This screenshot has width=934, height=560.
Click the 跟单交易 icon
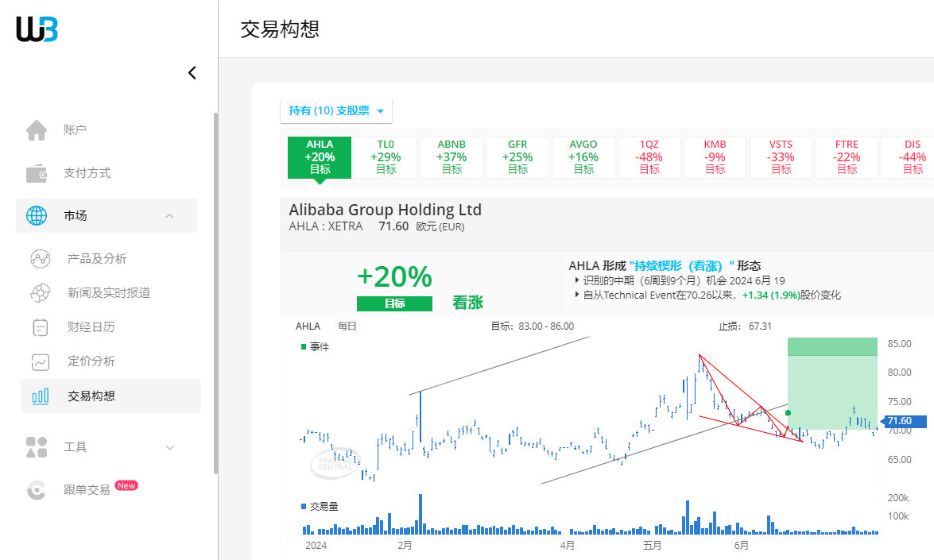tap(37, 490)
